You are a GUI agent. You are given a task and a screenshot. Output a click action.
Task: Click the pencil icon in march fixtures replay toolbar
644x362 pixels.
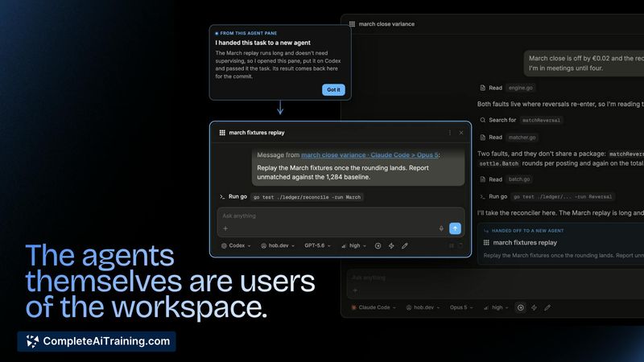click(405, 245)
